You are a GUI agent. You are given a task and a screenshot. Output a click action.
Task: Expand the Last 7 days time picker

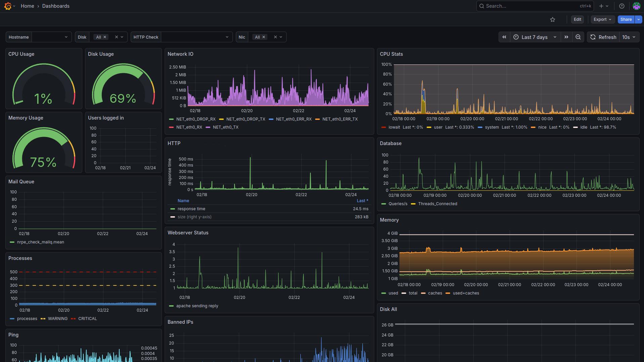click(x=535, y=37)
